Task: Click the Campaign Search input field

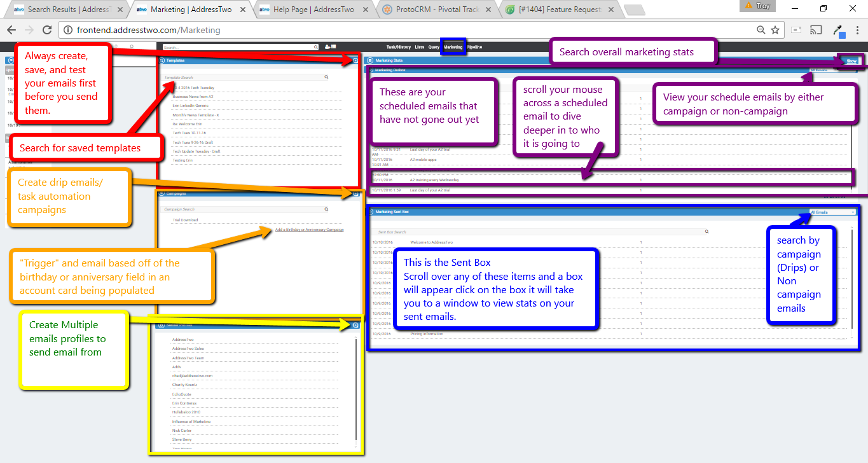Action: click(245, 209)
